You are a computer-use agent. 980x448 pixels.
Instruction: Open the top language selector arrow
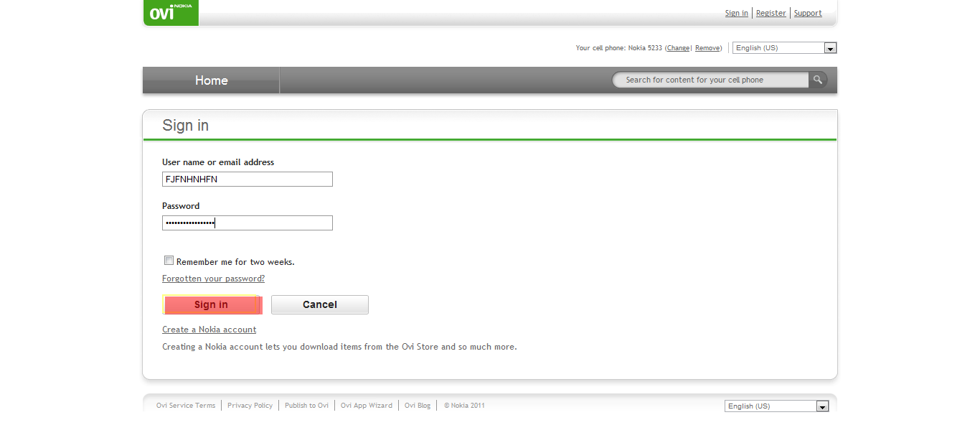(x=830, y=47)
